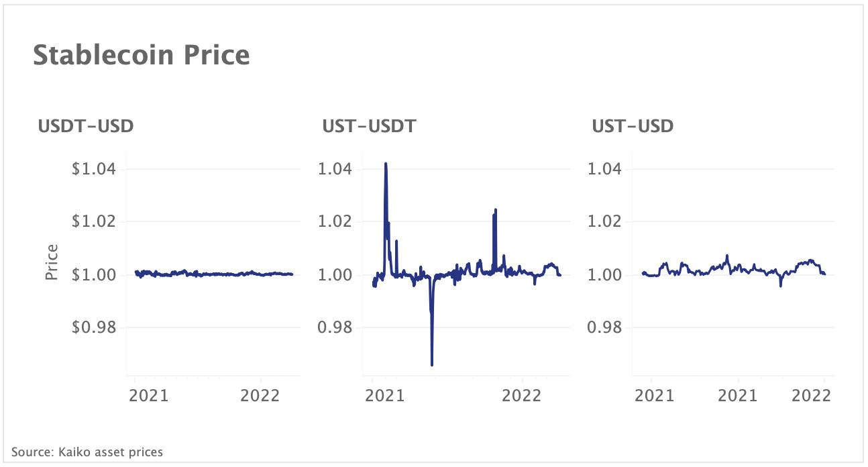The height and width of the screenshot is (467, 868).
Task: Click the $1.00 label on USDT-USD axis
Action: point(94,274)
